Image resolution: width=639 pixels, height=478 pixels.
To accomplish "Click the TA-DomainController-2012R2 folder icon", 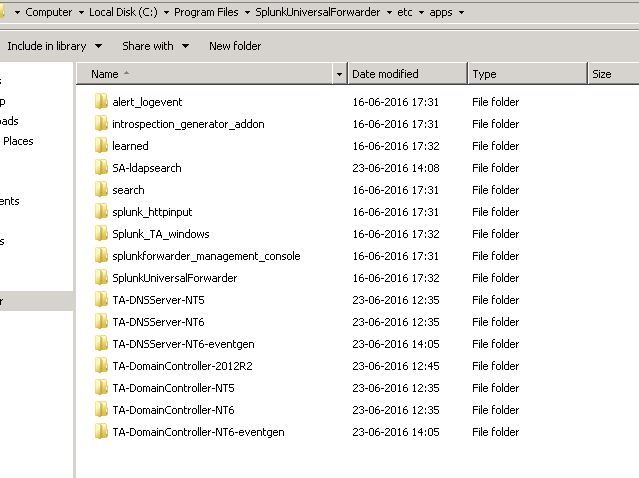I will coord(100,366).
